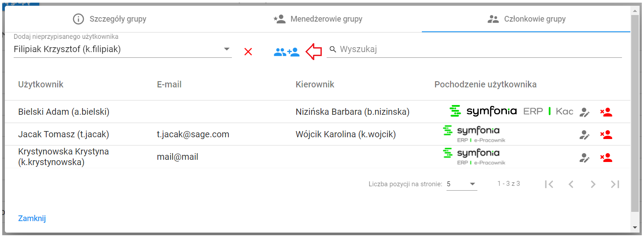Open Menedżerowie grupy tab

(318, 19)
